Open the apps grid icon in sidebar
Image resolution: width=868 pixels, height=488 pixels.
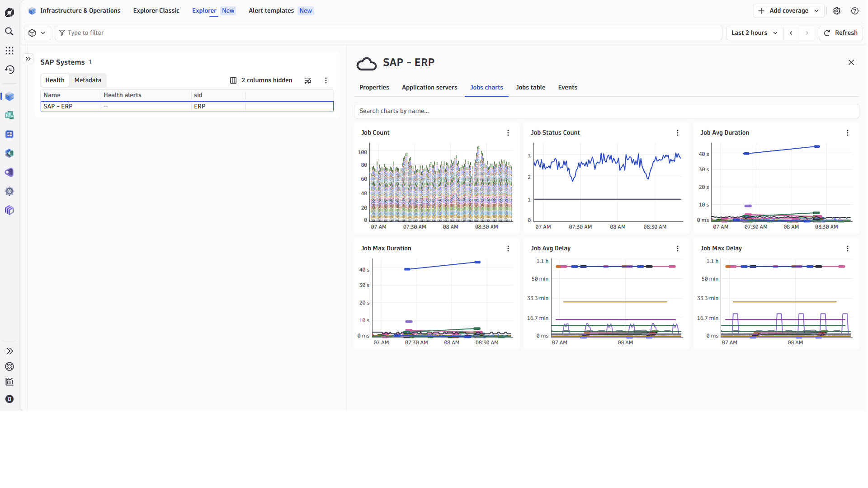(9, 51)
